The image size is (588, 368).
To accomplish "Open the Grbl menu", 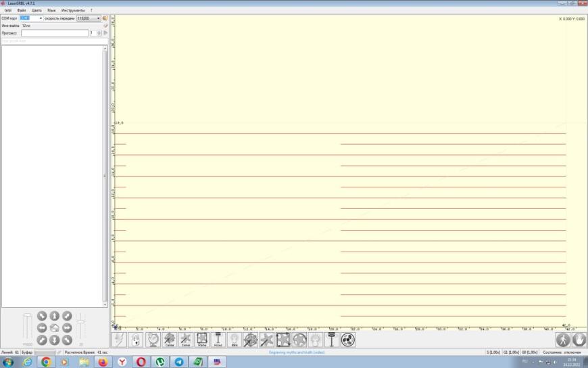I will [8, 10].
